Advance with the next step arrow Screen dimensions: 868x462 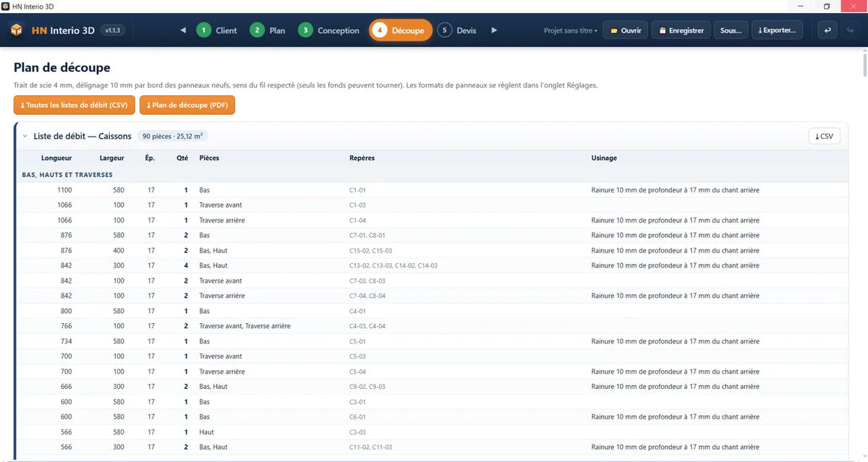[494, 30]
